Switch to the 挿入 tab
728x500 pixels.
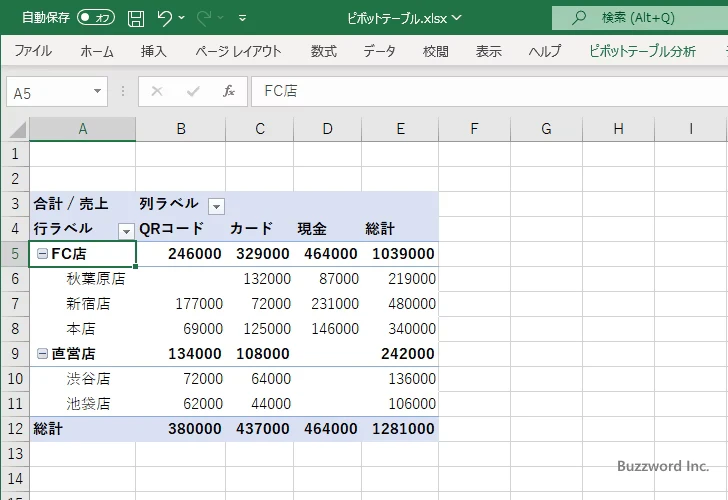[x=154, y=51]
